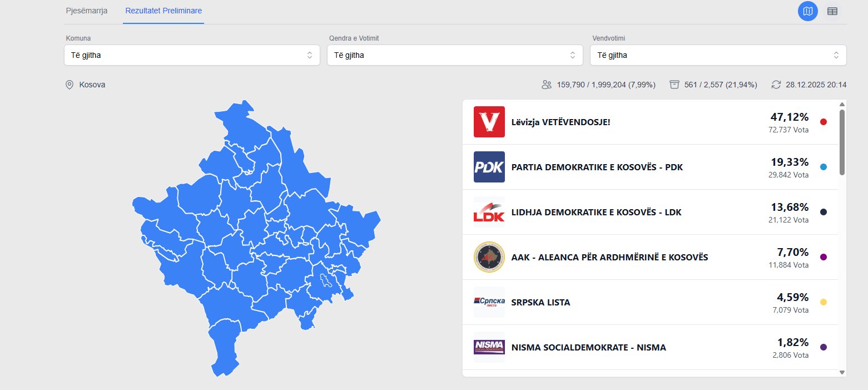This screenshot has height=390, width=868.
Task: Click the red VETËVENDOSJE color dot
Action: point(824,122)
